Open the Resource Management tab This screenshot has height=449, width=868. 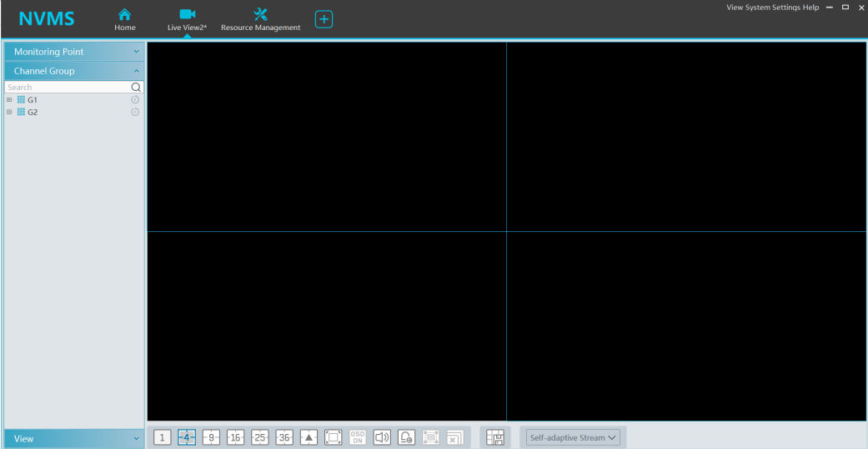(260, 19)
